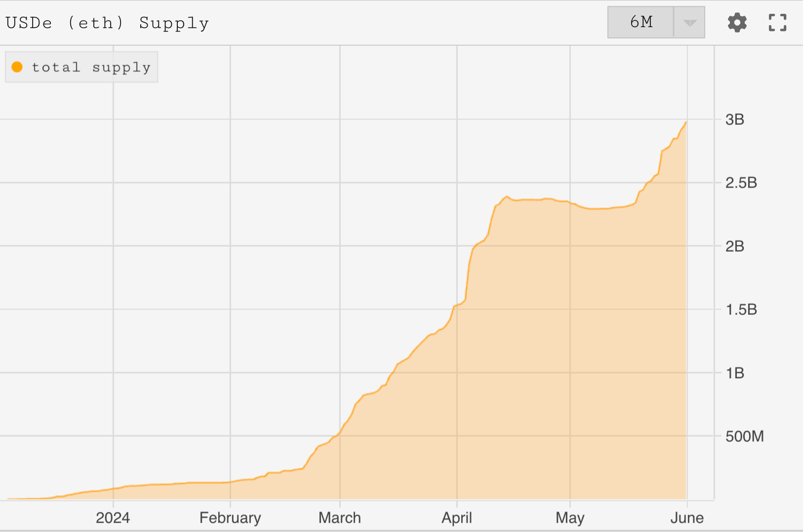This screenshot has width=803, height=532.
Task: Click the 2.5B y-axis label
Action: pos(741,183)
